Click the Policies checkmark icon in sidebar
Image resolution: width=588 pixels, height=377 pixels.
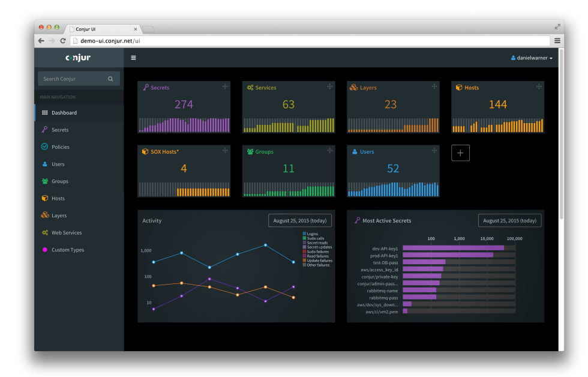pyautogui.click(x=44, y=146)
